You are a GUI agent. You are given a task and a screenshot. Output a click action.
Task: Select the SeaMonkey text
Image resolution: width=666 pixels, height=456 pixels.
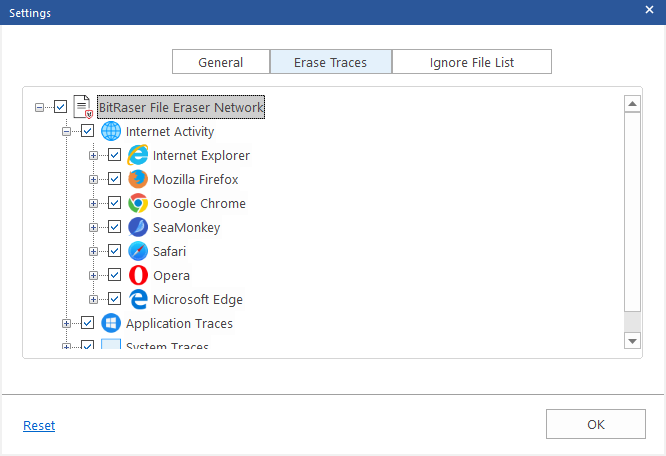pyautogui.click(x=186, y=227)
